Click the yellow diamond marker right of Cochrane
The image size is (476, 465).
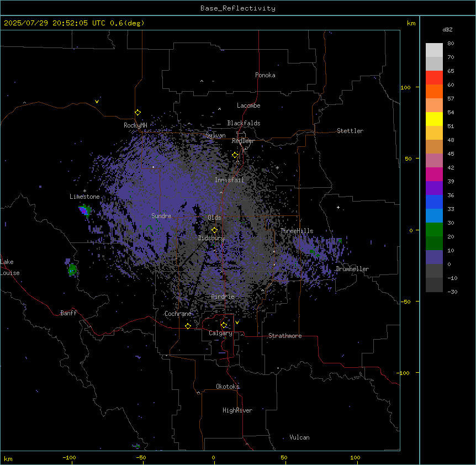pyautogui.click(x=188, y=326)
